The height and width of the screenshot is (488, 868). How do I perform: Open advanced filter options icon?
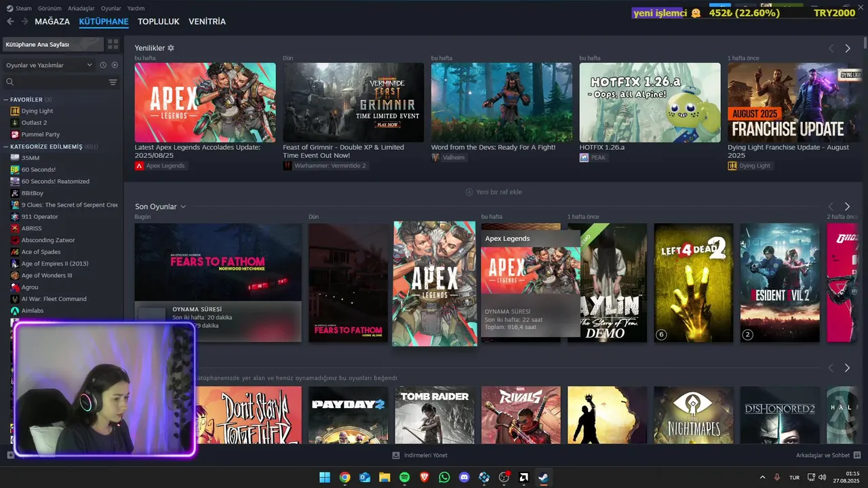tap(113, 82)
